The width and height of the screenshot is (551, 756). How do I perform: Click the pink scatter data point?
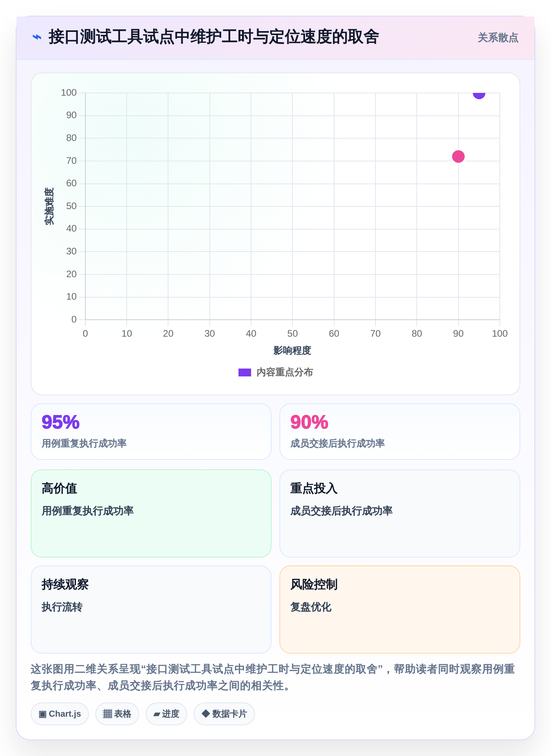[x=458, y=157]
